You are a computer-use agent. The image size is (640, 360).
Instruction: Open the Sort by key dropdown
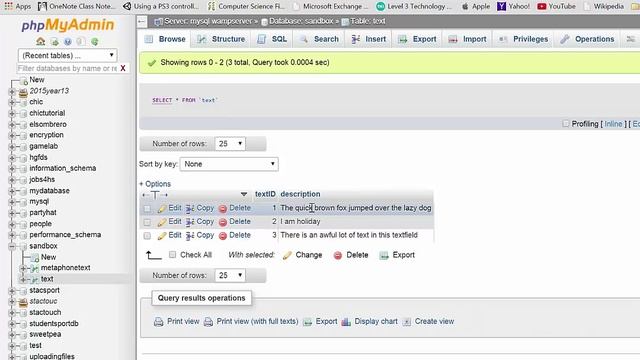tap(229, 164)
